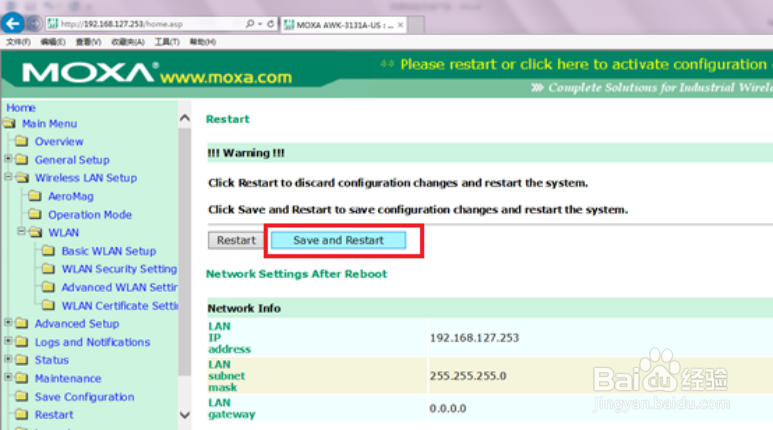Open the General Setup tree item

point(72,160)
